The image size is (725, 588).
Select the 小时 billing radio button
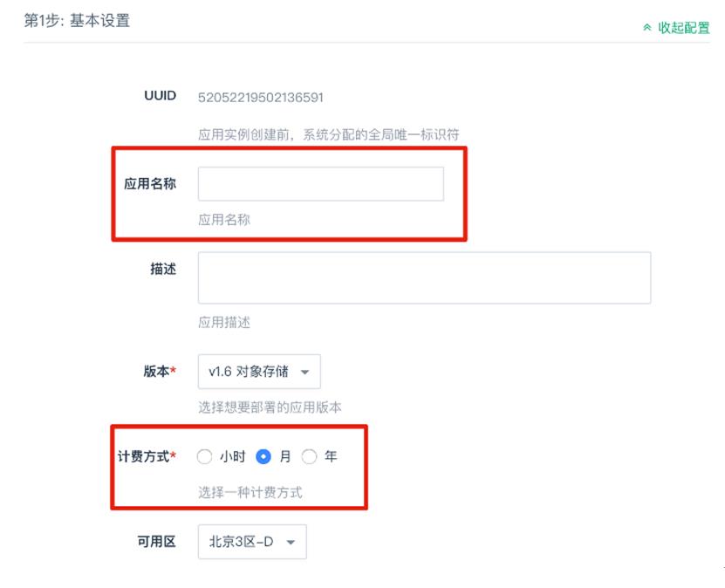tap(204, 457)
